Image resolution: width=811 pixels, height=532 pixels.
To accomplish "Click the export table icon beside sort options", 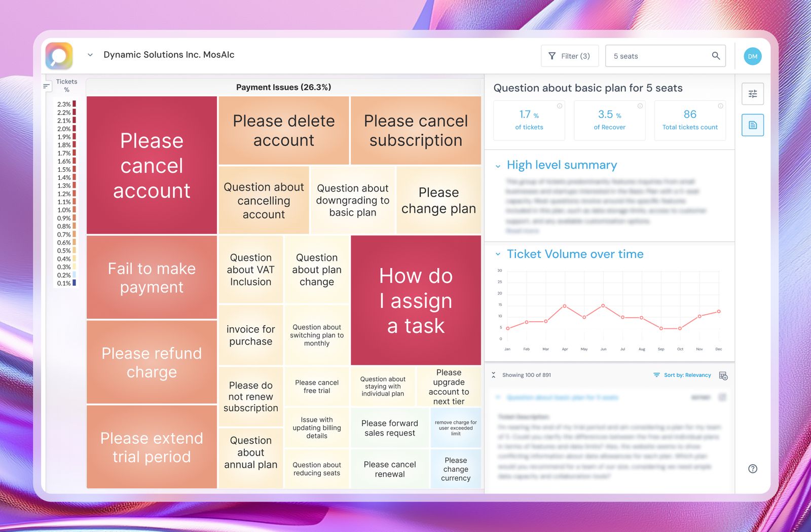I will pyautogui.click(x=723, y=375).
